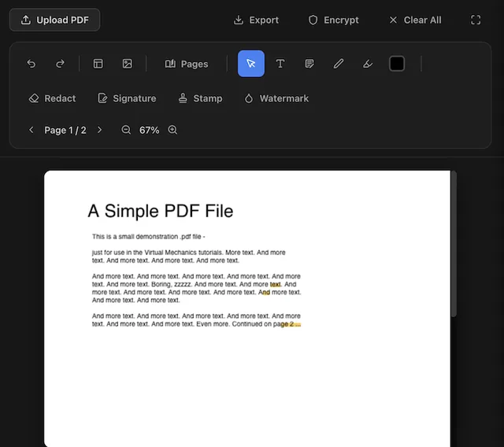Click the document vertical scrollbar
The image size is (504, 447).
(x=454, y=244)
